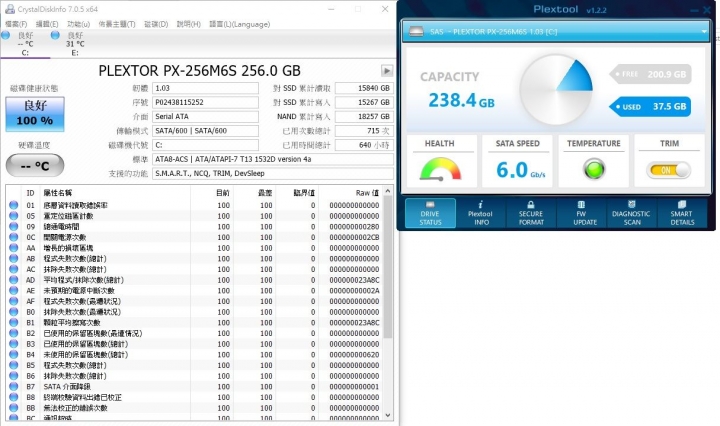The height and width of the screenshot is (426, 720).
Task: Click the USED 37.5 GB label
Action: pos(651,106)
